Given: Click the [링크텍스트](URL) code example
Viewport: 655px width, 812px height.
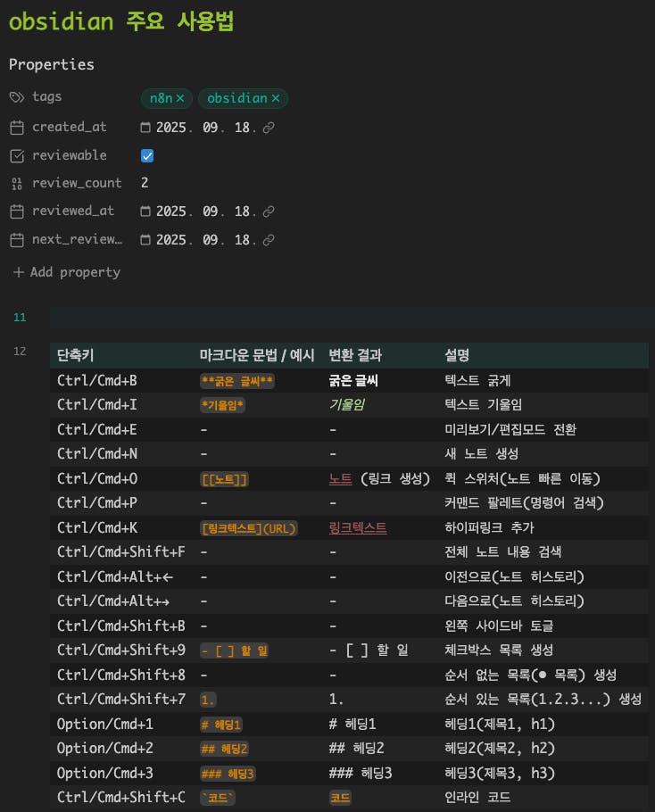Looking at the screenshot, I should (249, 529).
